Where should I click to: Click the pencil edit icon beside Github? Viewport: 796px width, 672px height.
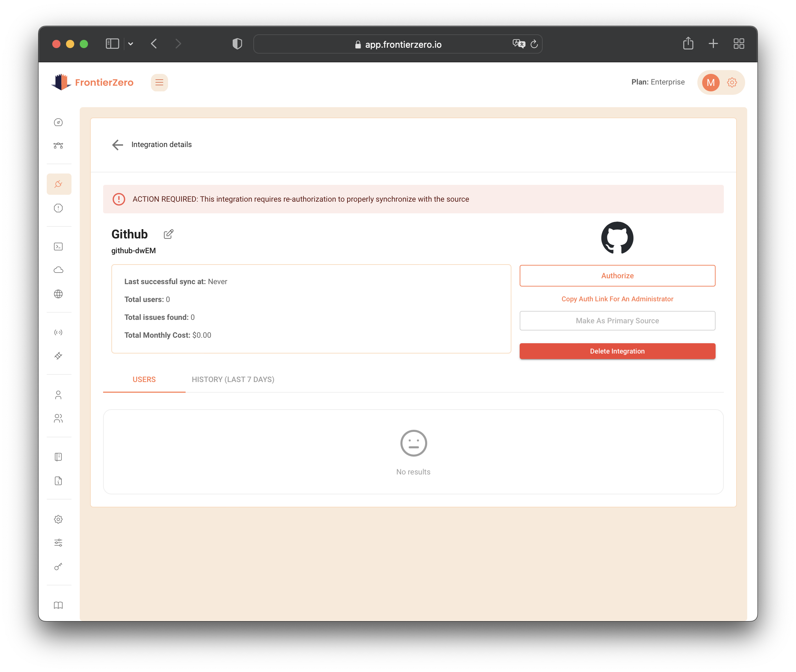[x=168, y=234]
